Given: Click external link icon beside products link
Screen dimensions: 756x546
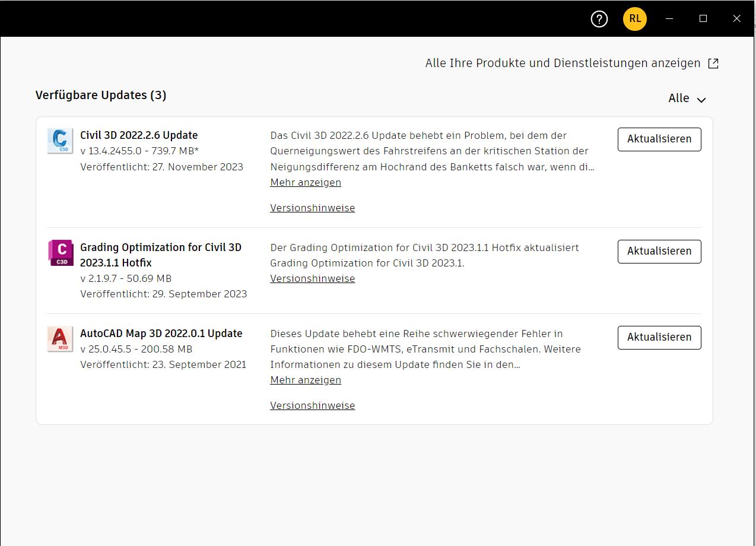Looking at the screenshot, I should pyautogui.click(x=713, y=64).
